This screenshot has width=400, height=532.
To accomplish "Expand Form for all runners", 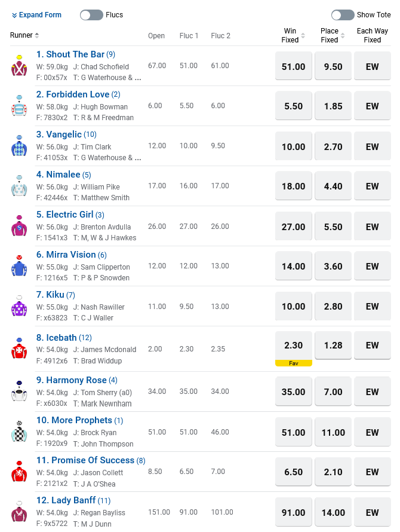I will (36, 15).
